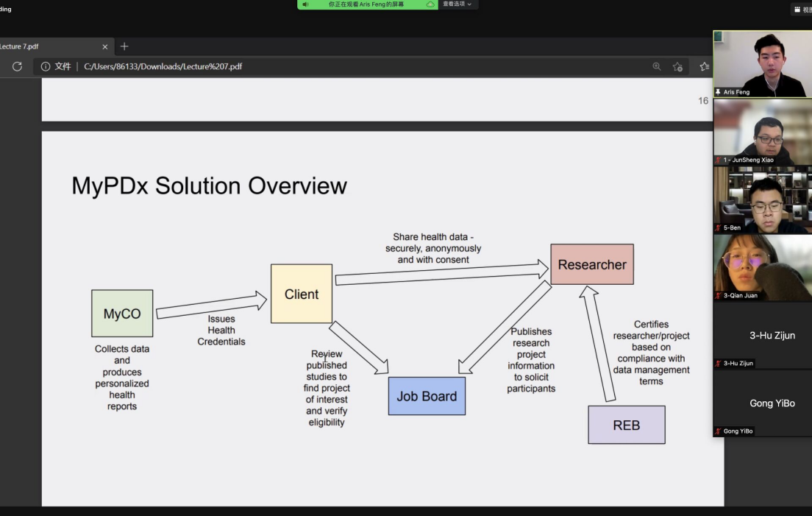Close the Lecture 7.pdf tab
The image size is (812, 516).
104,46
